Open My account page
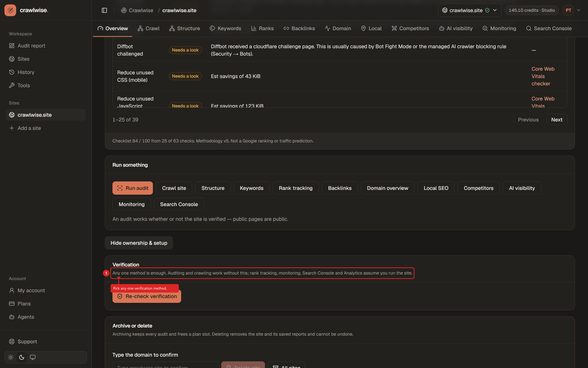The height and width of the screenshot is (368, 588). click(x=46, y=290)
